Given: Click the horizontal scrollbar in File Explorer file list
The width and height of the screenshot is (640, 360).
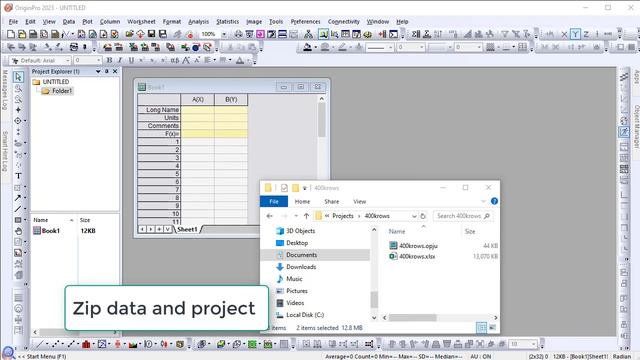Looking at the screenshot, I should coord(412,318).
